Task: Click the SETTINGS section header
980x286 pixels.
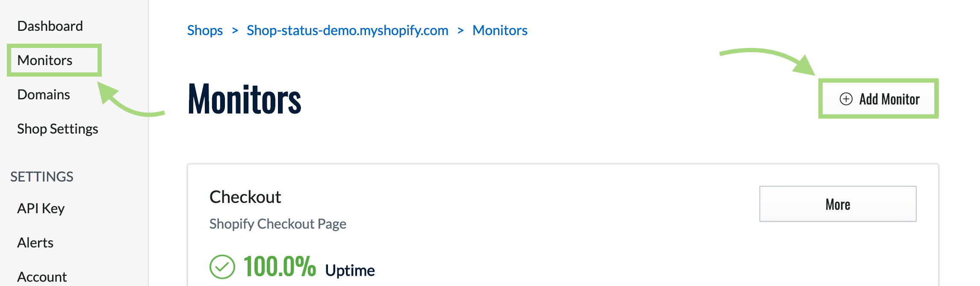Action: tap(42, 177)
